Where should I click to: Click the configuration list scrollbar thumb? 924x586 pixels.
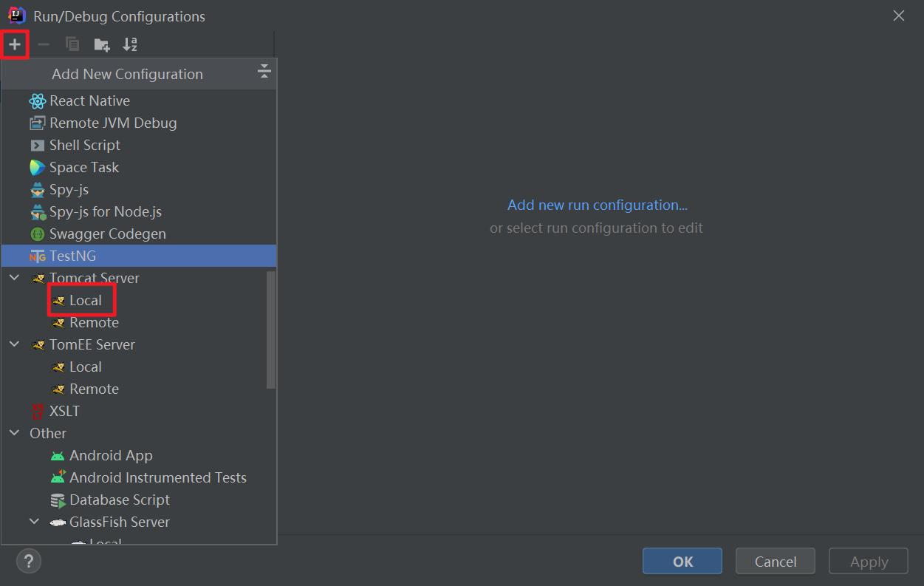click(271, 330)
